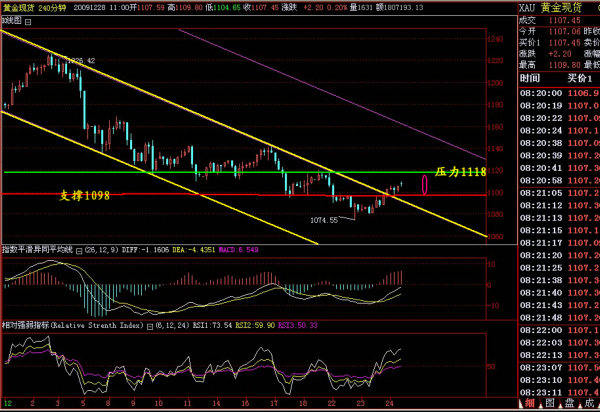Click the RSI3:50.33 indicator value
Viewport: 600px width, 412px height.
pos(298,325)
